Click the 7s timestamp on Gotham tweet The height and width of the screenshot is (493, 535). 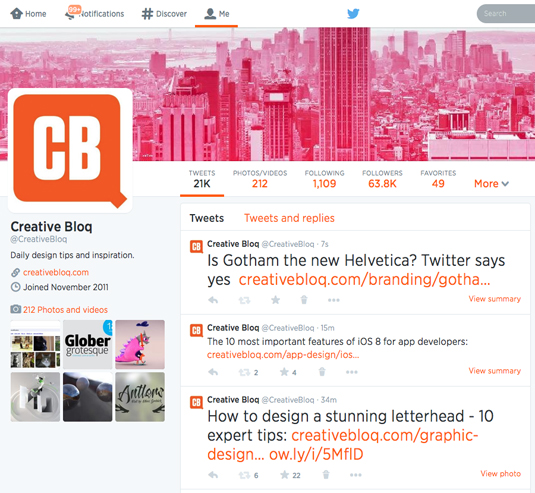pyautogui.click(x=324, y=244)
